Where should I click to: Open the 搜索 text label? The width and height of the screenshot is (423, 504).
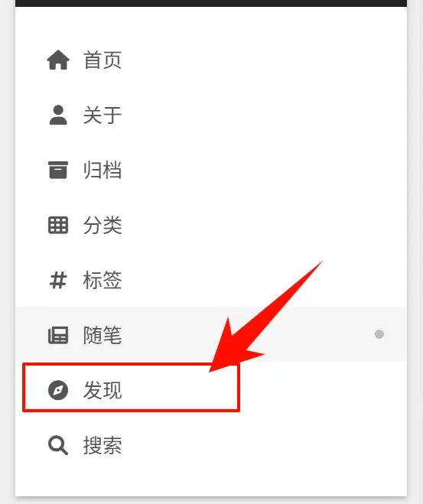click(x=102, y=445)
